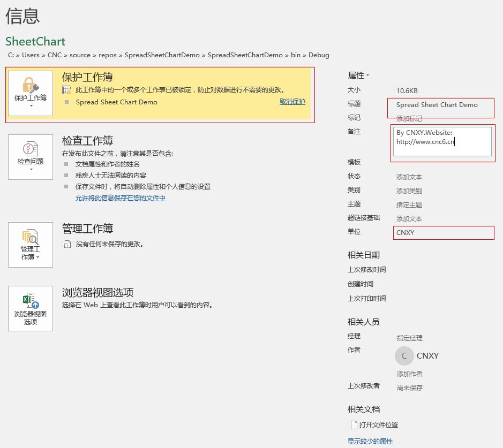This screenshot has width=503, height=448.
Task: Click the author name CNXY
Action: pyautogui.click(x=427, y=356)
